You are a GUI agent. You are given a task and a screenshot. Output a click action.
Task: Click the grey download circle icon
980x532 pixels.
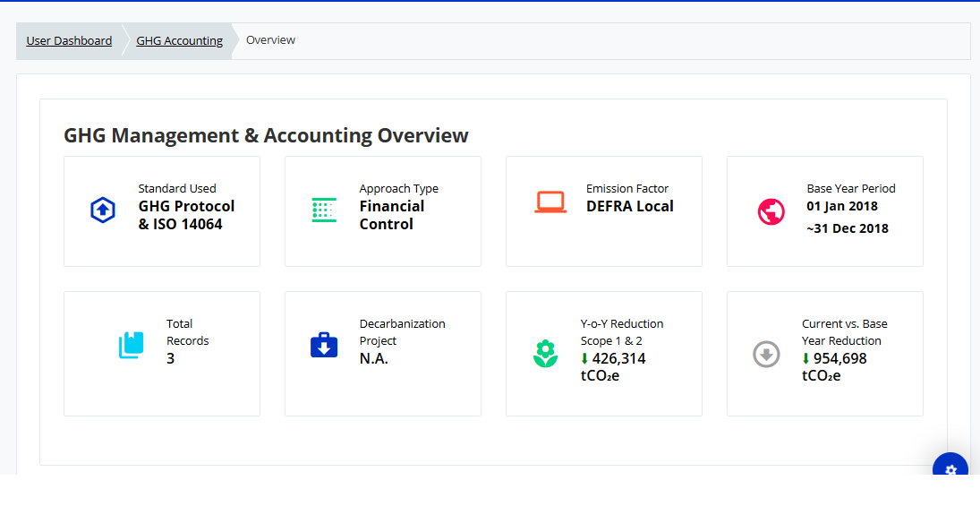[x=766, y=354]
